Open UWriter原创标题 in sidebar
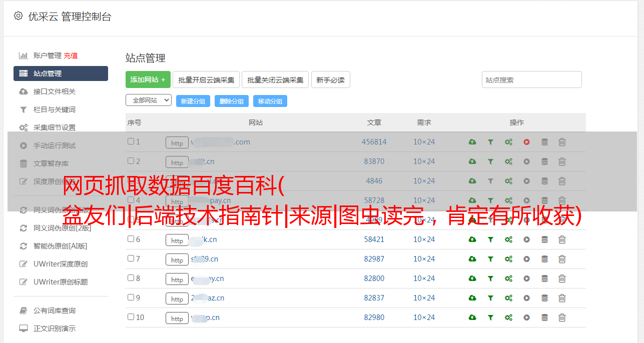The height and width of the screenshot is (343, 644). point(61,282)
